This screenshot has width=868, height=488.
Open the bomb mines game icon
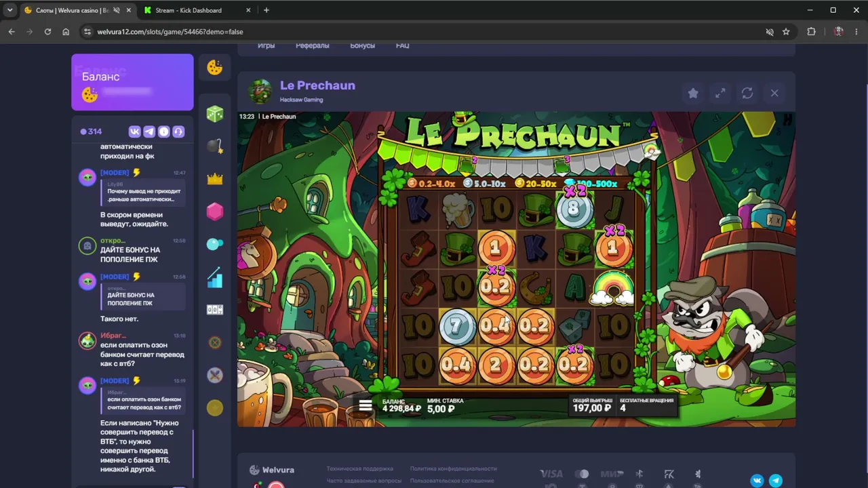[x=215, y=146]
